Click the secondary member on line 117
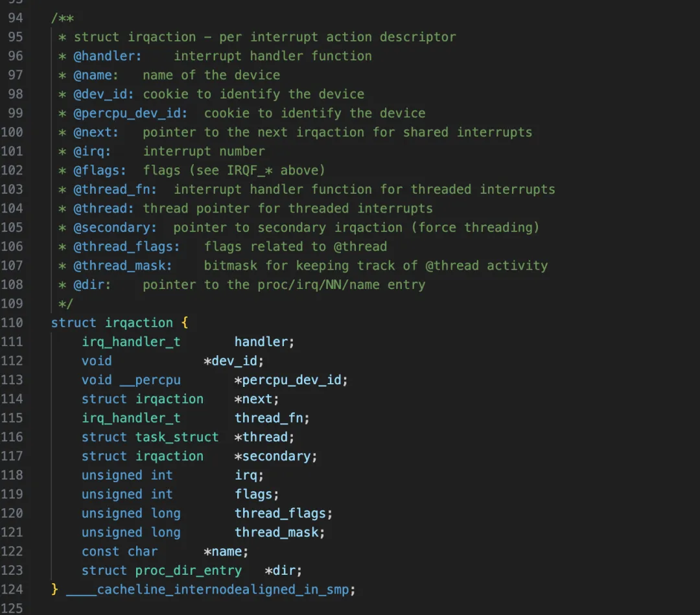This screenshot has width=700, height=615. click(x=277, y=456)
